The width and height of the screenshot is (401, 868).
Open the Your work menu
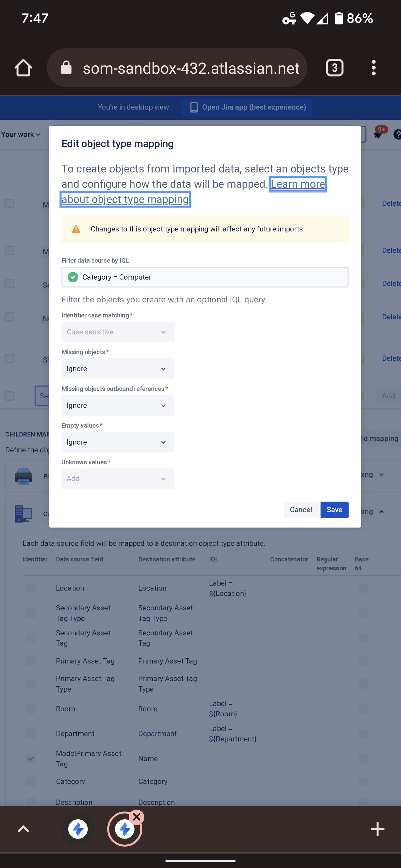click(21, 134)
